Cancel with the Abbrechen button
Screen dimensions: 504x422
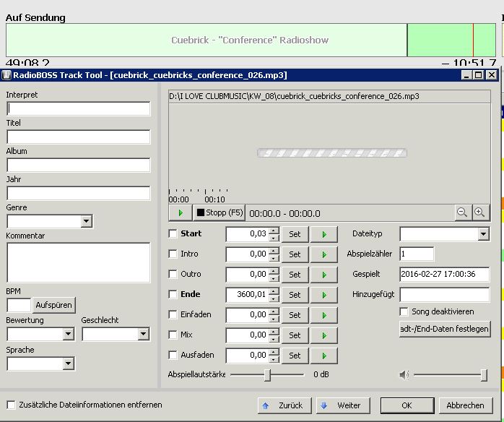[466, 405]
